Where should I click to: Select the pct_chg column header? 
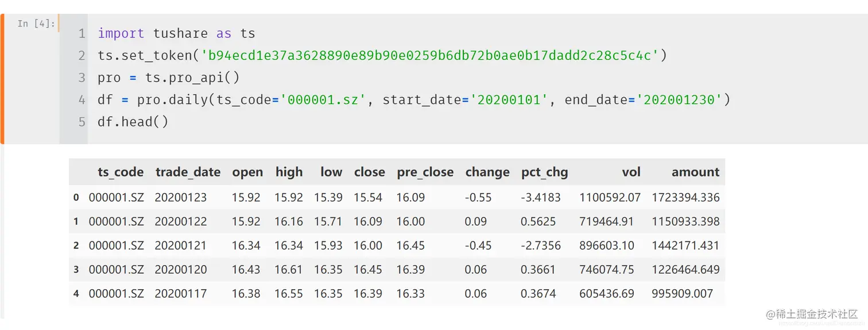coord(544,172)
